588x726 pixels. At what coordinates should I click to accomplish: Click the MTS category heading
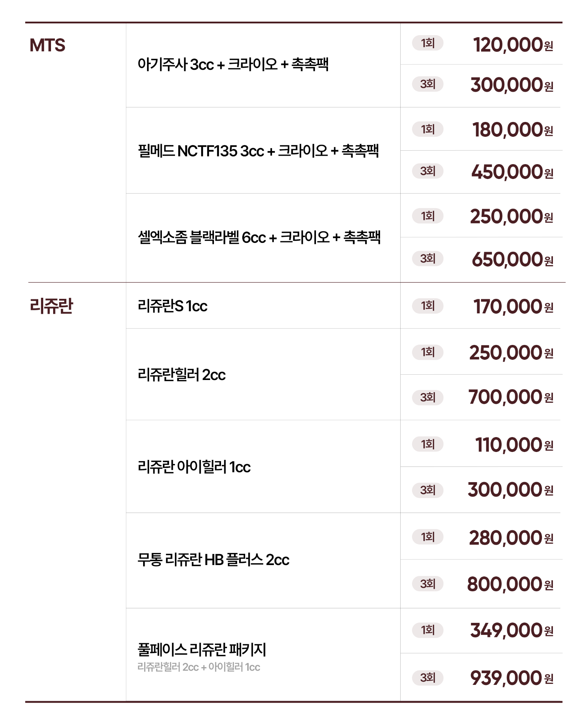(x=47, y=45)
